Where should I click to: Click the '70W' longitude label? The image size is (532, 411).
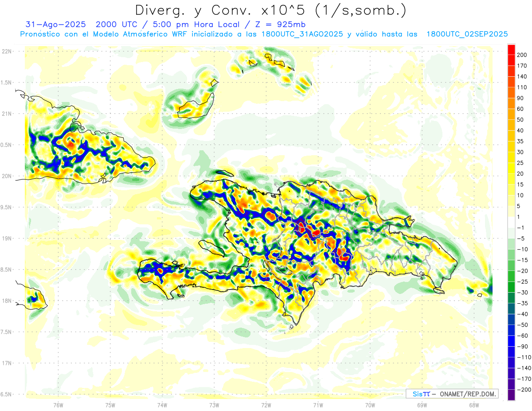click(370, 405)
